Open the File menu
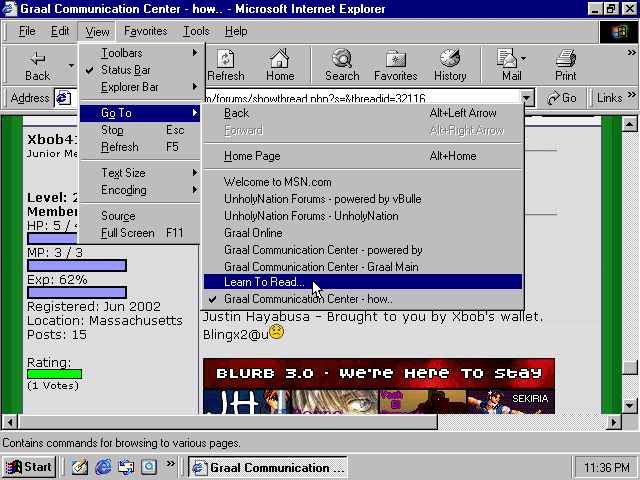640x480 pixels. pos(27,31)
